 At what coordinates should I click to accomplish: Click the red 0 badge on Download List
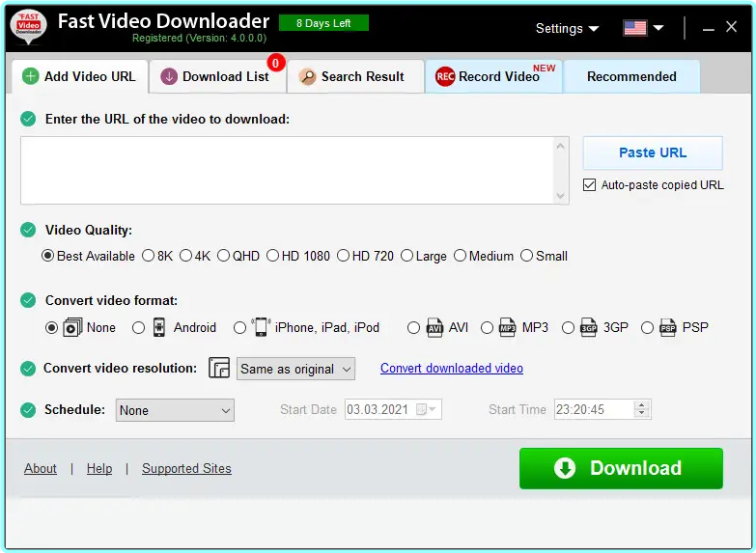(x=276, y=63)
